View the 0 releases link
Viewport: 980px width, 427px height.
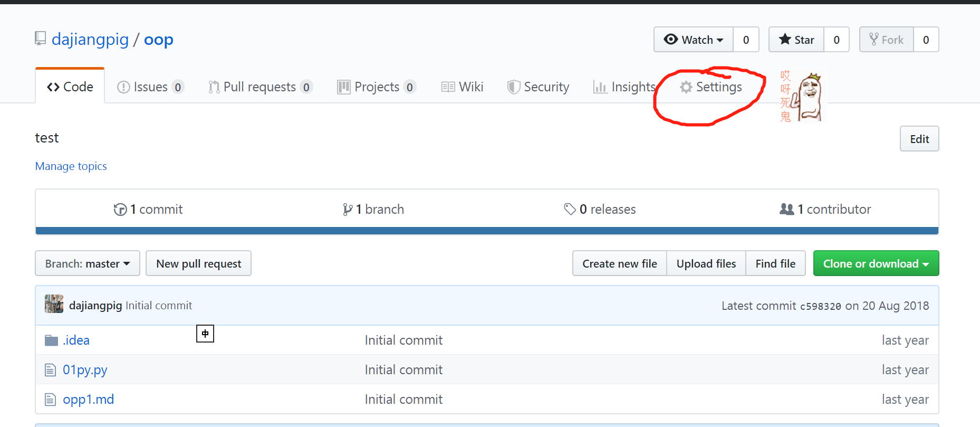(600, 210)
